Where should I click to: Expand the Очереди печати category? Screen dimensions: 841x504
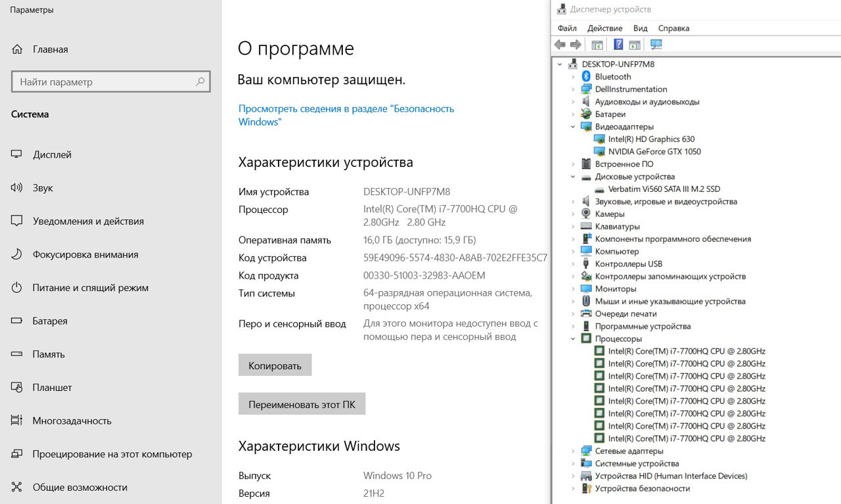click(573, 314)
